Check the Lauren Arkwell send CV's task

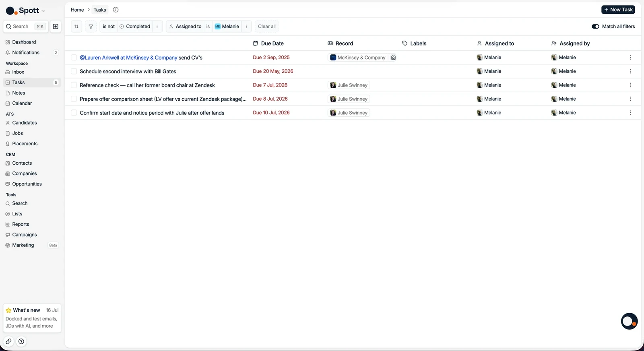pyautogui.click(x=74, y=58)
